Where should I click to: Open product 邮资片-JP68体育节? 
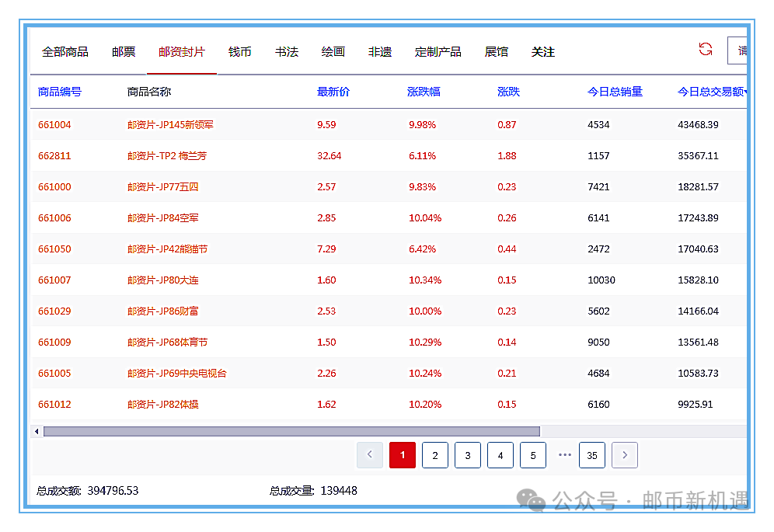(x=167, y=342)
